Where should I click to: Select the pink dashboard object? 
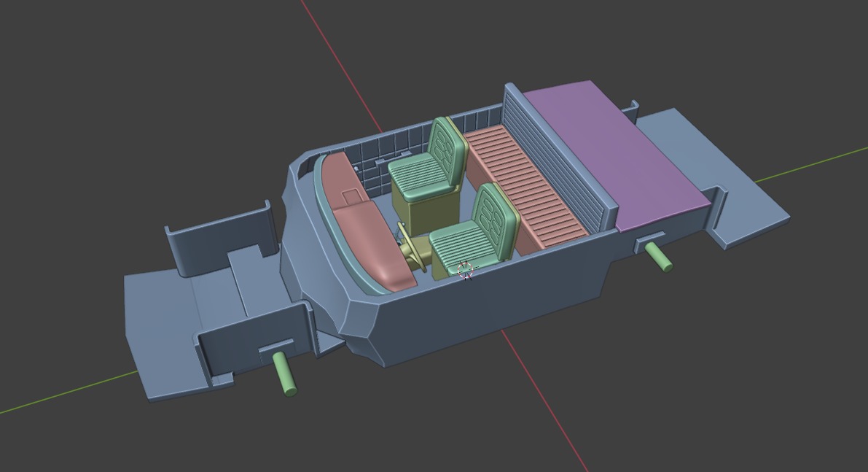point(368,222)
